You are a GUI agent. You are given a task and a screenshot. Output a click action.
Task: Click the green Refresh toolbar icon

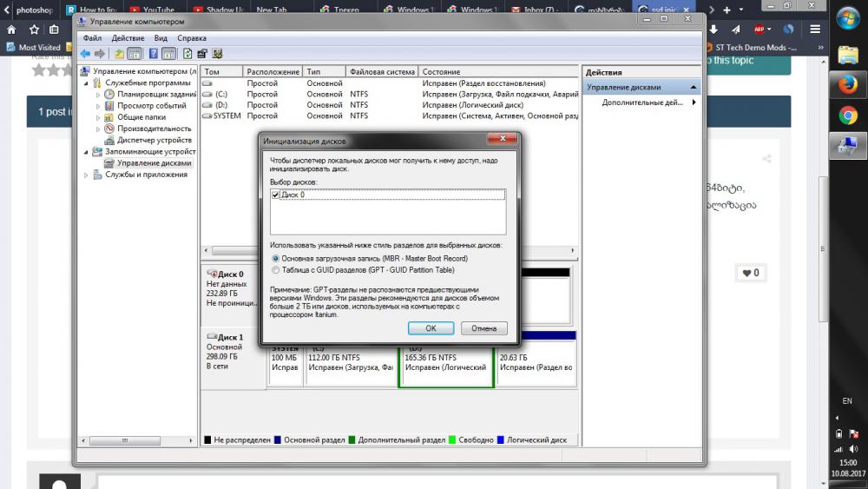(x=187, y=54)
